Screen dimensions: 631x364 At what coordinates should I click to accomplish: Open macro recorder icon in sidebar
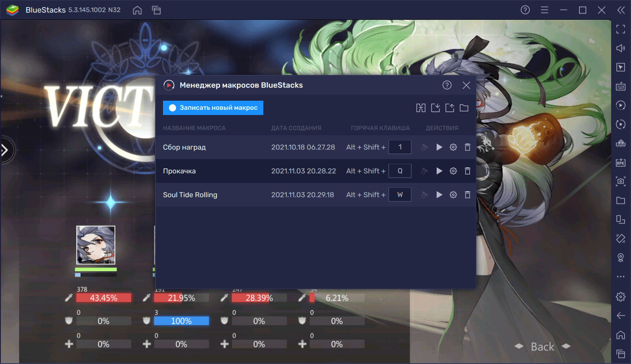[621, 105]
